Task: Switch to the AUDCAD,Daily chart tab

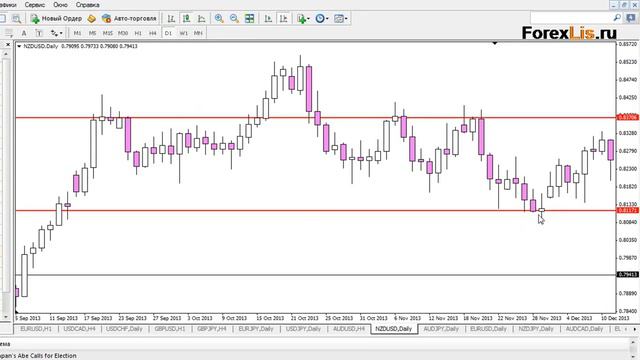Action: tap(584, 329)
